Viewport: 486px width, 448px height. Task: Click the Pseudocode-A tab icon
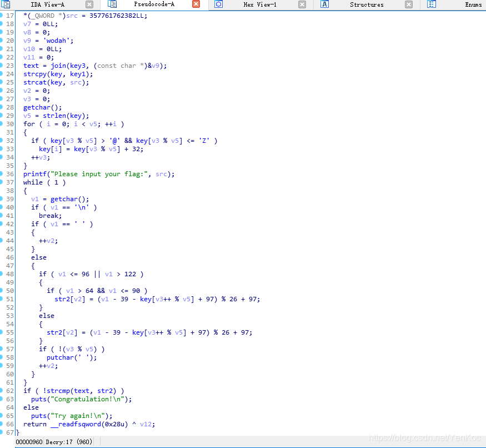coord(112,4)
